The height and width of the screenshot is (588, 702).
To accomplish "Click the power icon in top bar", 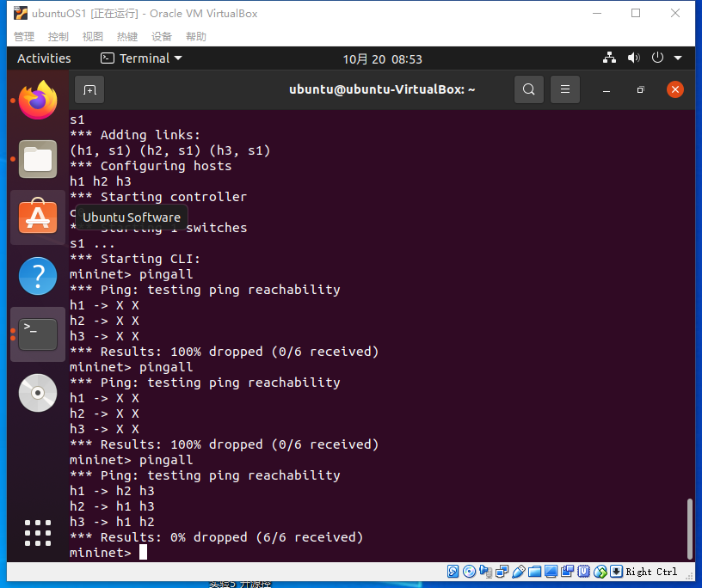I will pyautogui.click(x=657, y=58).
